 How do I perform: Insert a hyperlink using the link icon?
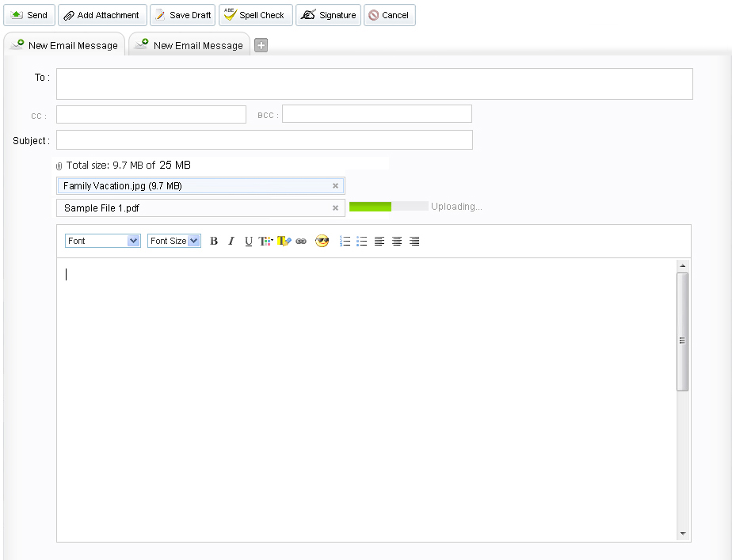[301, 242]
